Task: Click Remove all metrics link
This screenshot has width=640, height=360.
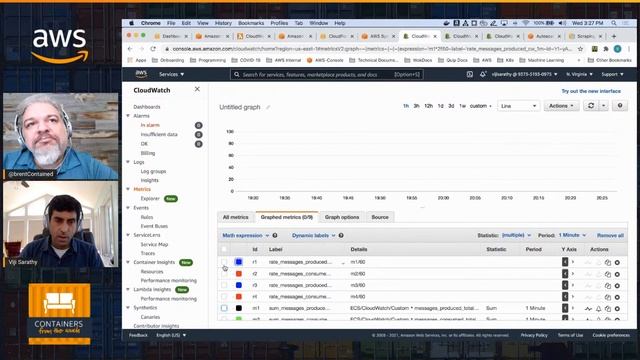Action: 610,236
